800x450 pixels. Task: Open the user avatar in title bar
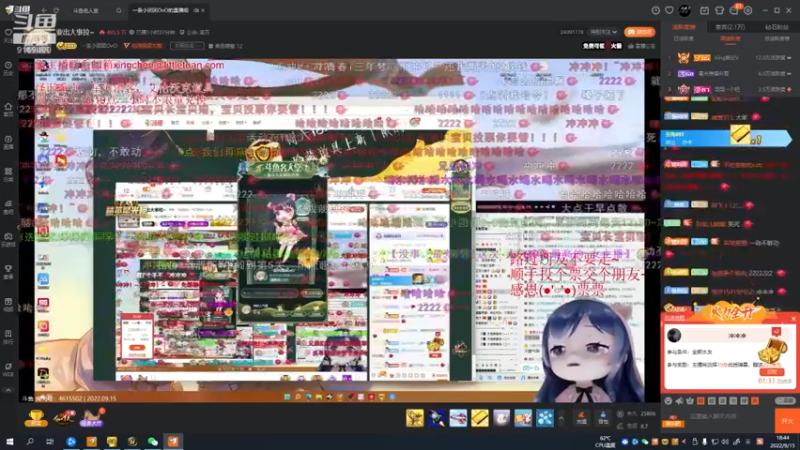(x=685, y=10)
